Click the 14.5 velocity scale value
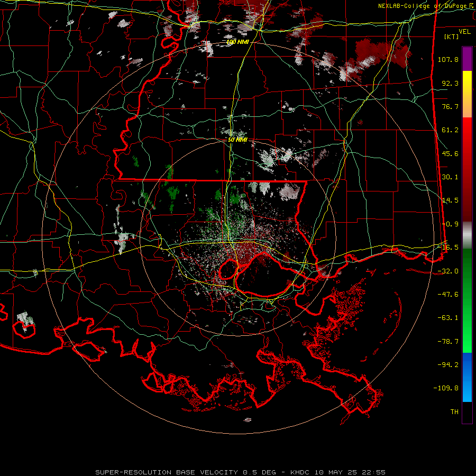The width and height of the screenshot is (476, 476). click(450, 200)
